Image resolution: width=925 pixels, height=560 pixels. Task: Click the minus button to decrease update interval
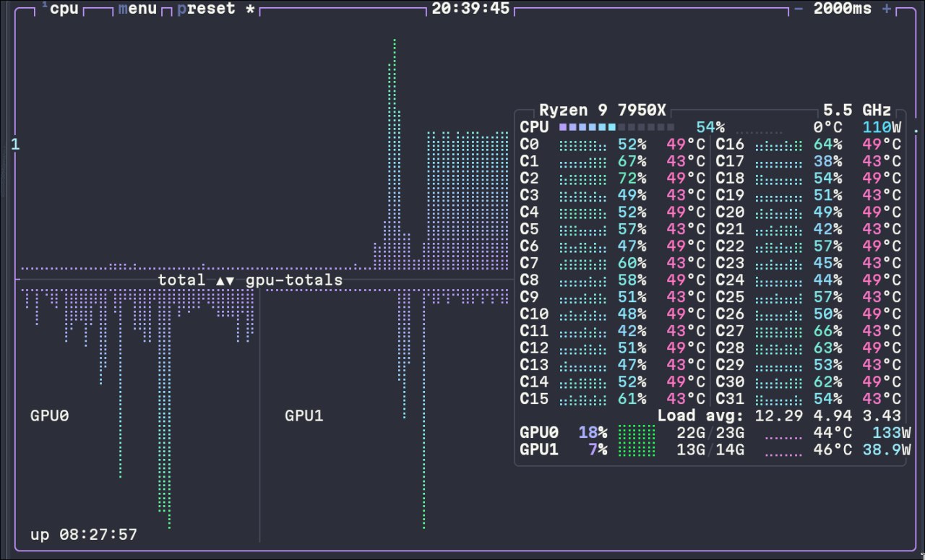[799, 9]
